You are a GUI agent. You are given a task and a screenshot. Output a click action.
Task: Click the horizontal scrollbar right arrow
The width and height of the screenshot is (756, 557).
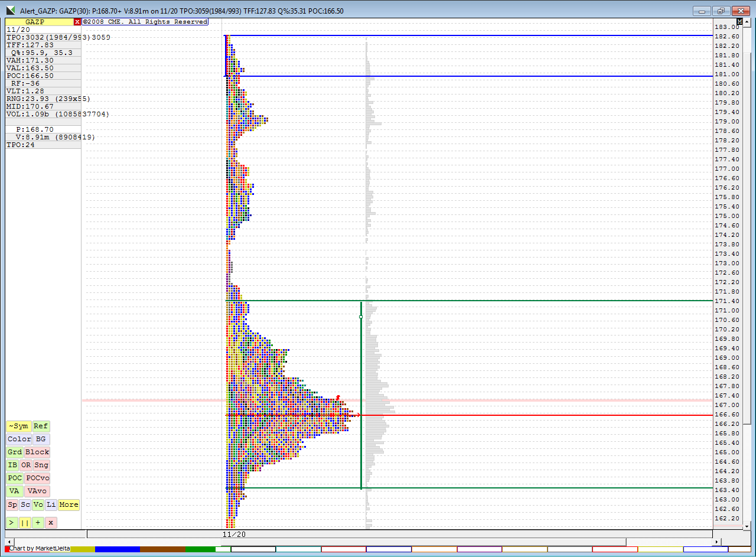717,542
